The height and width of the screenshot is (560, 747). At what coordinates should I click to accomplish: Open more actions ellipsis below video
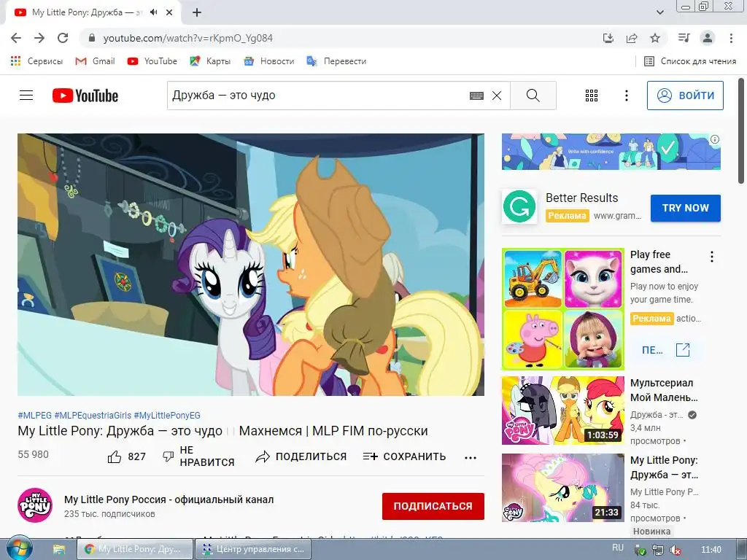471,458
